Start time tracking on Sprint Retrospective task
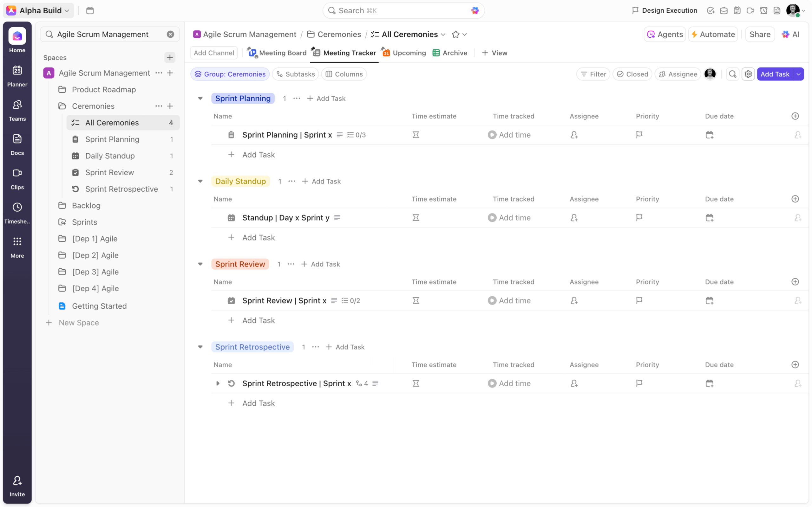This screenshot has width=812, height=507. [x=492, y=383]
